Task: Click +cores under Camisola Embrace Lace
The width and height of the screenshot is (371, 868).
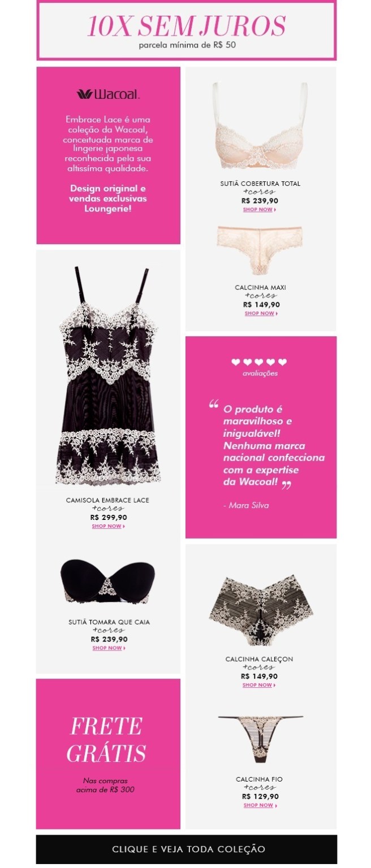Action: click(x=108, y=509)
